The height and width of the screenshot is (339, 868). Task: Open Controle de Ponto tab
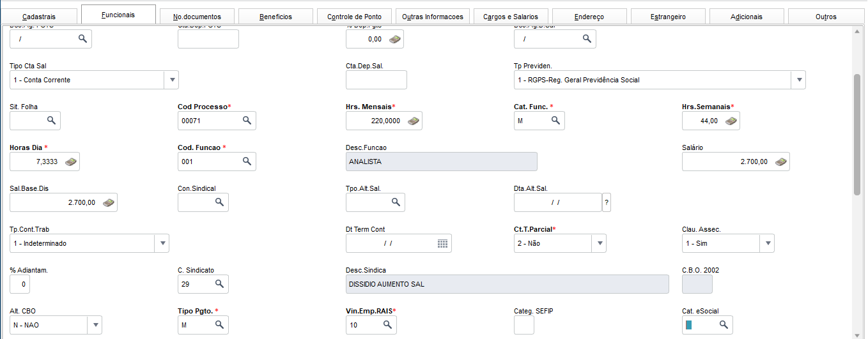point(354,16)
